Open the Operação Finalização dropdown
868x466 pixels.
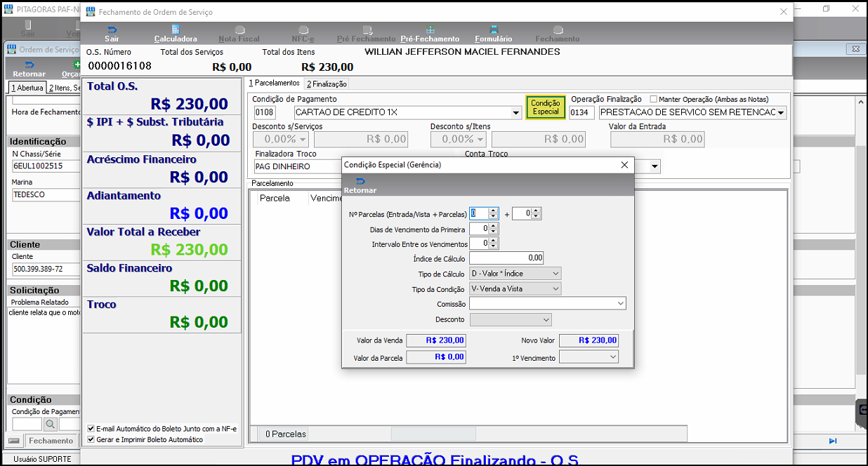(781, 113)
